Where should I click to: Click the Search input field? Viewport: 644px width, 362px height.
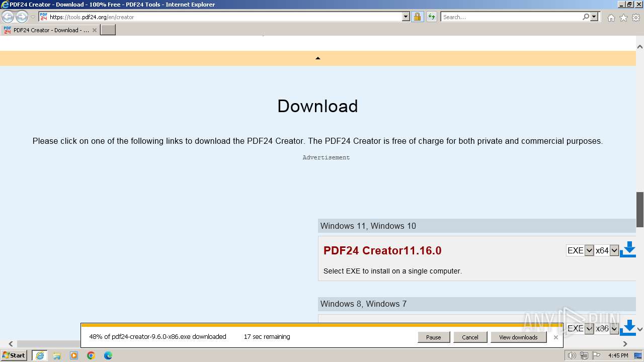point(511,17)
